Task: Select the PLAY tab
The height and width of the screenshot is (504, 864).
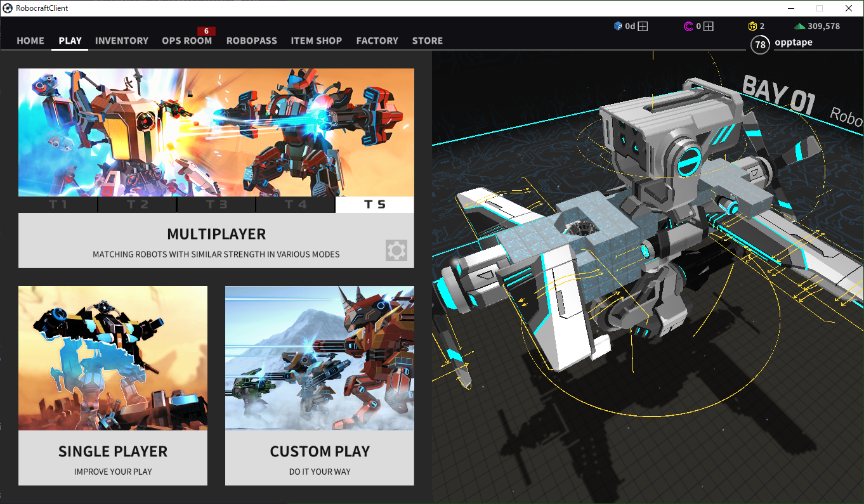Action: click(70, 41)
